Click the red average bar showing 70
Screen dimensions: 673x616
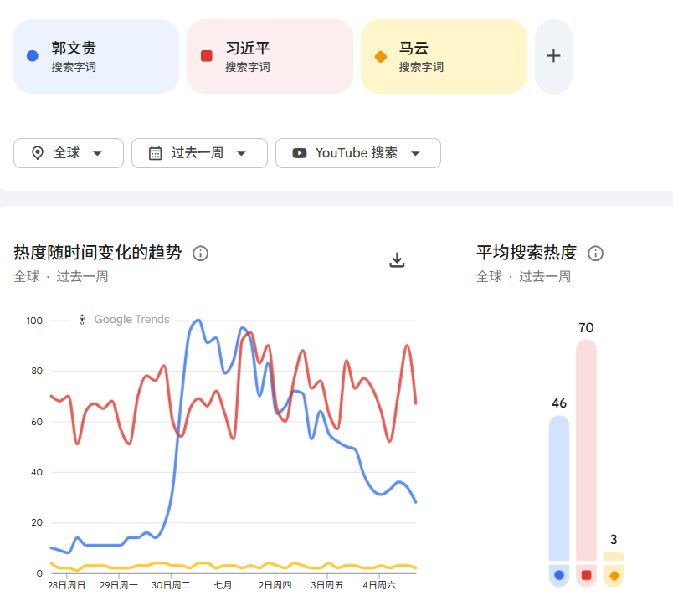click(x=586, y=450)
